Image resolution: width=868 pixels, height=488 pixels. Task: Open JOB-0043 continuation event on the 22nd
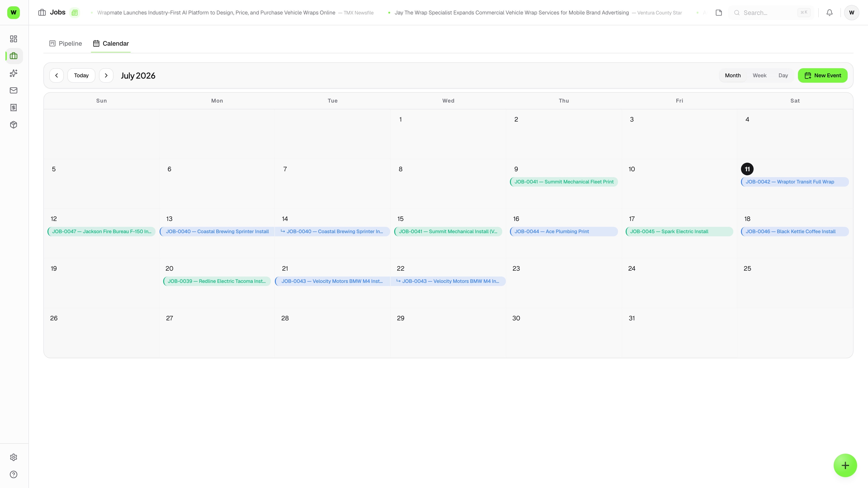[448, 281]
